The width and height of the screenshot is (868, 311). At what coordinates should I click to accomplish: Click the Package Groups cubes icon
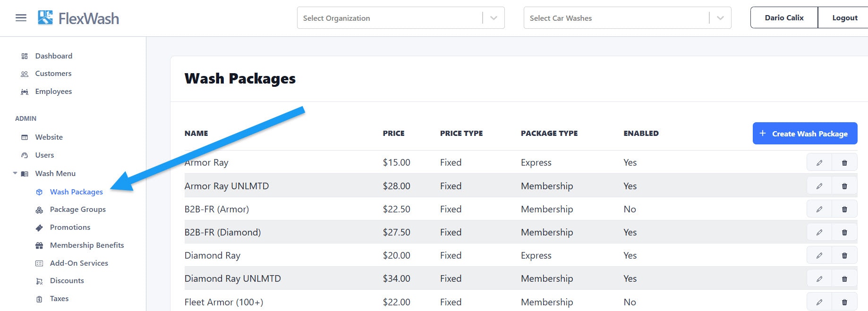pos(40,210)
